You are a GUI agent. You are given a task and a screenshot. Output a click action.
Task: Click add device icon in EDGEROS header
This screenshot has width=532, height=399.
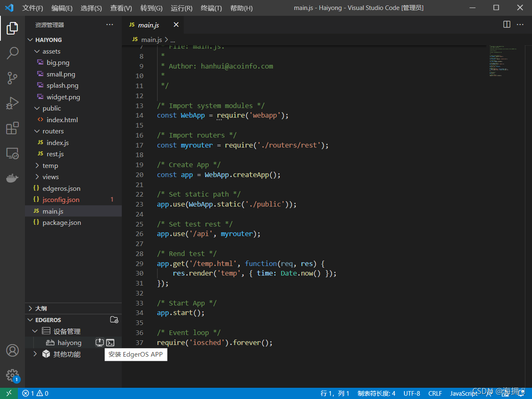(114, 320)
